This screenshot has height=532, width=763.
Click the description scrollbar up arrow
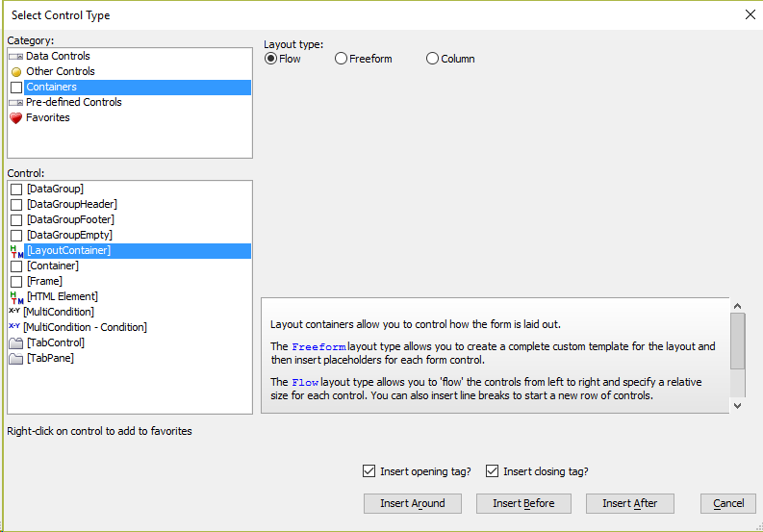point(737,306)
